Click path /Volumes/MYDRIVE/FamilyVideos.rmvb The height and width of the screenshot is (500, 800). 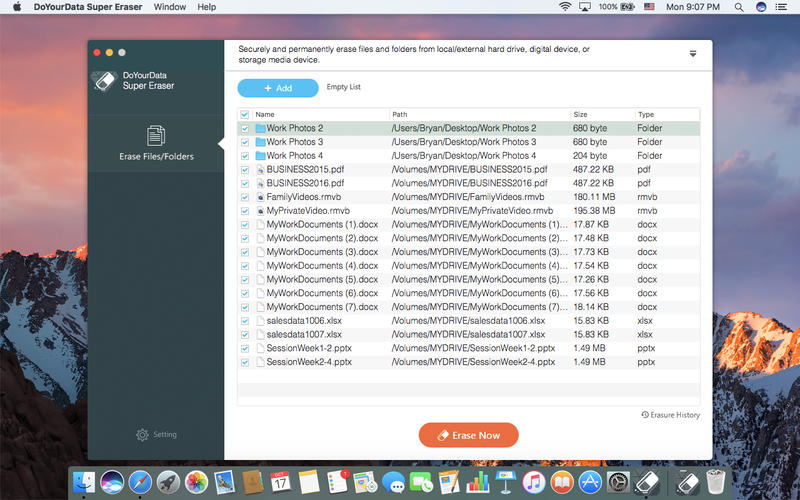pyautogui.click(x=468, y=197)
